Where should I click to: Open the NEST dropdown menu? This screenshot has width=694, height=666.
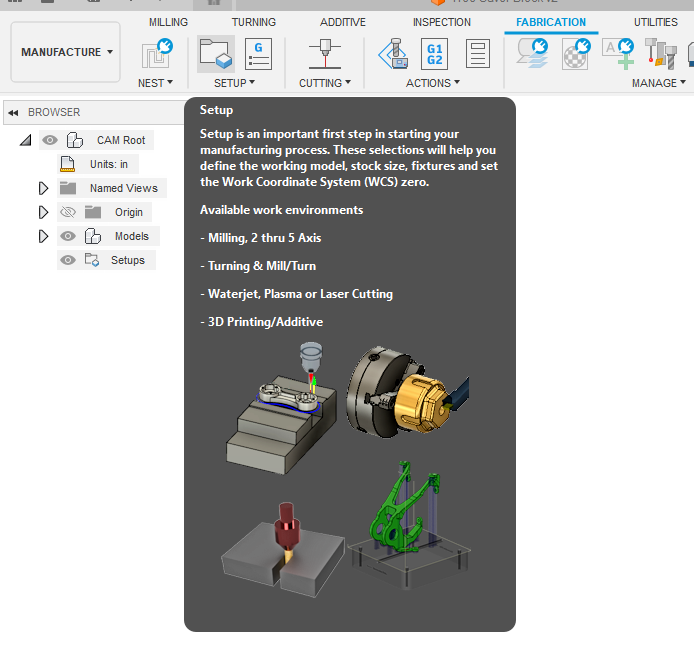click(x=155, y=83)
